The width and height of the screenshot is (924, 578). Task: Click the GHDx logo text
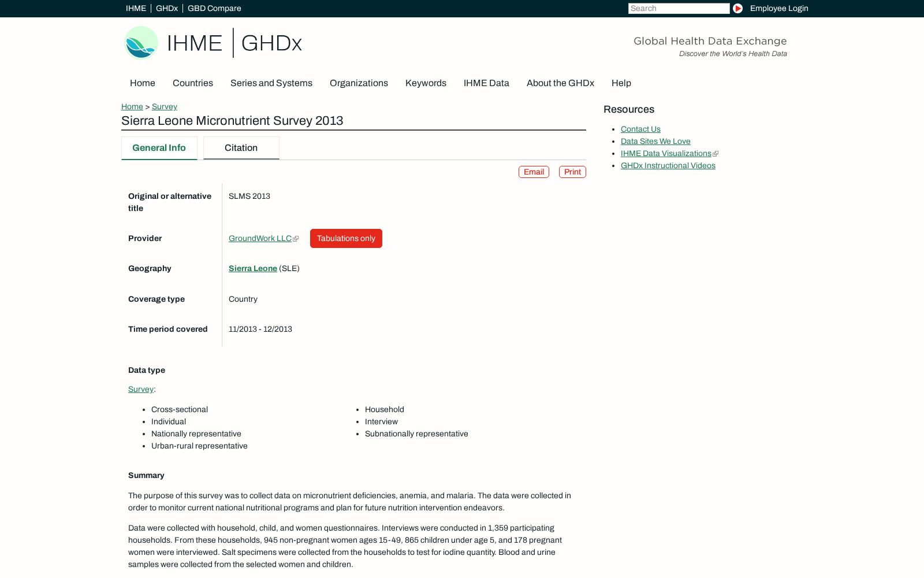pos(271,43)
